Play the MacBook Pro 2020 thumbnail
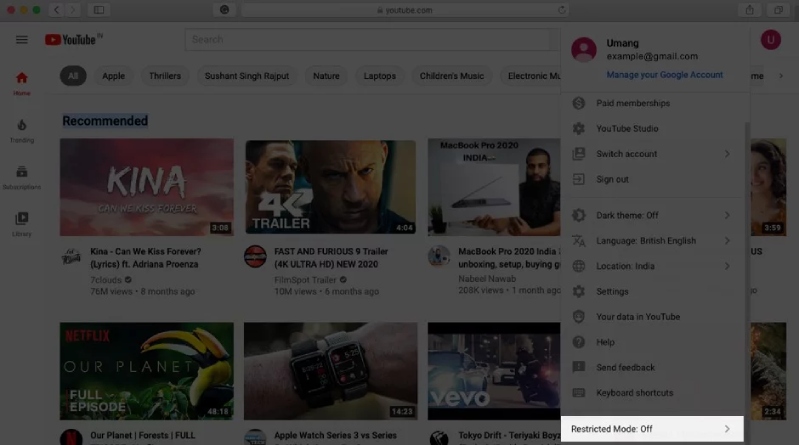The width and height of the screenshot is (799, 445). [494, 187]
